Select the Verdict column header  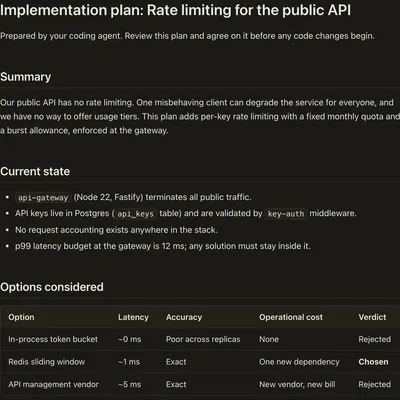click(x=372, y=317)
